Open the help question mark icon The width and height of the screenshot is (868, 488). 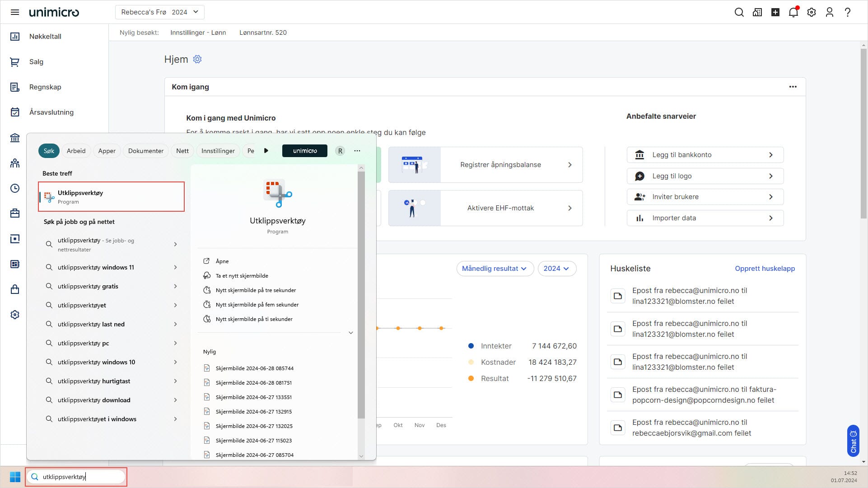click(847, 12)
